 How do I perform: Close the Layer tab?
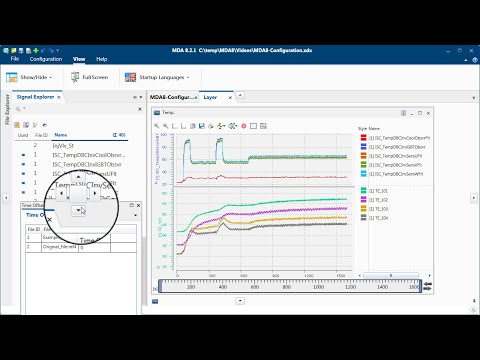pyautogui.click(x=230, y=98)
